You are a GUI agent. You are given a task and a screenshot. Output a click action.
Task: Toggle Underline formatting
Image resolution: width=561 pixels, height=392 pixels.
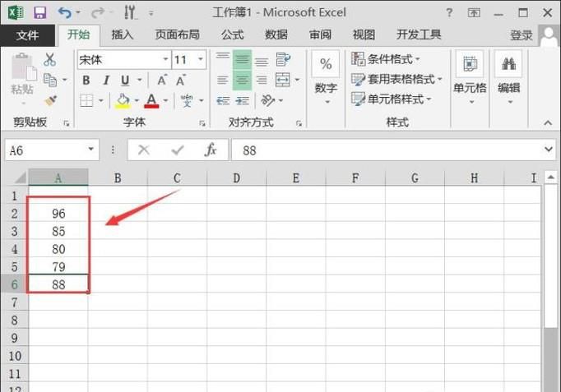[x=125, y=80]
